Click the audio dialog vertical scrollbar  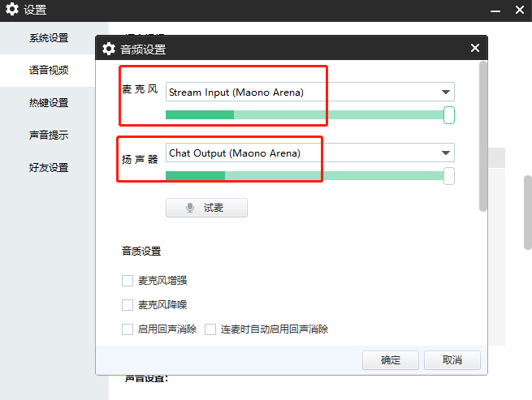(483, 138)
